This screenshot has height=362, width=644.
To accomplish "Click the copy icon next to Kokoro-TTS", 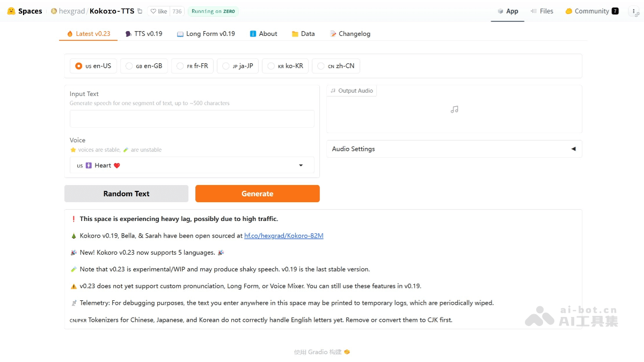I will click(x=140, y=11).
